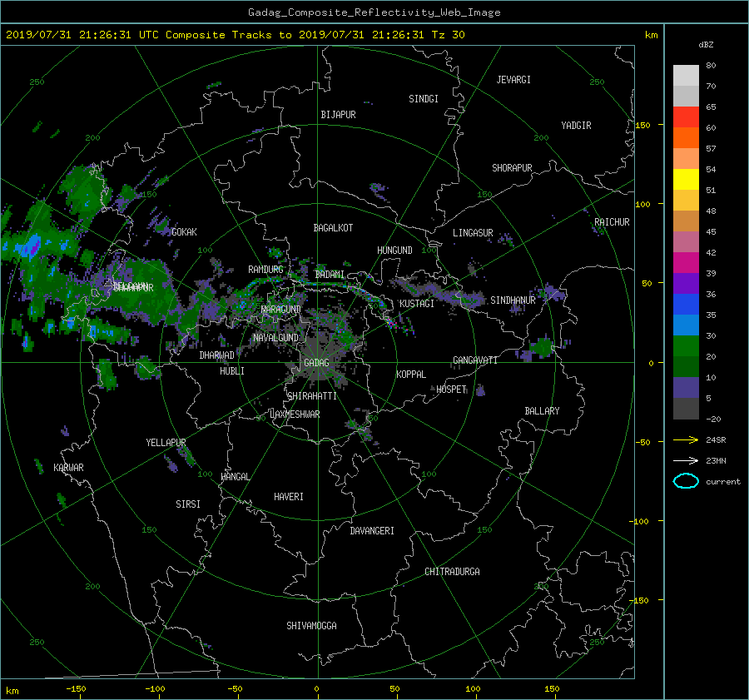This screenshot has height=700, width=749.
Task: Click the white 23MN track arrow
Action: 686,460
